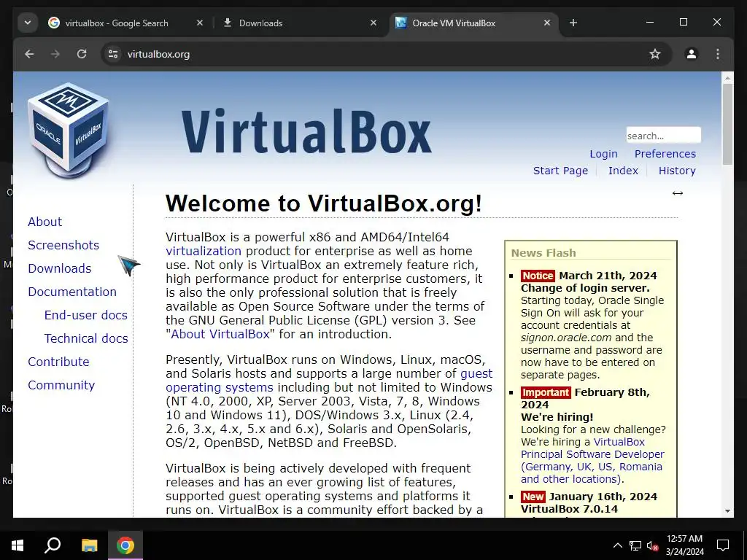Open Screenshots in the sidebar
747x560 pixels.
click(x=63, y=245)
